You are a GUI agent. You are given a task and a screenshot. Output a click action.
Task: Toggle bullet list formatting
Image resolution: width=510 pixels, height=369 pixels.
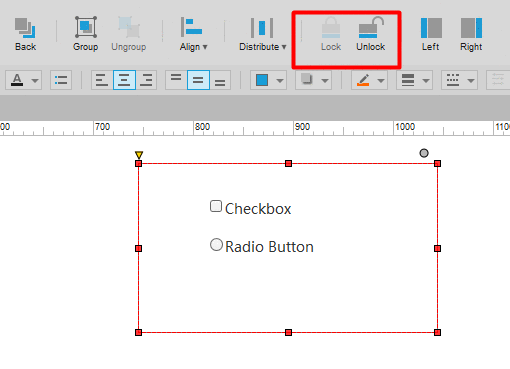(x=61, y=80)
